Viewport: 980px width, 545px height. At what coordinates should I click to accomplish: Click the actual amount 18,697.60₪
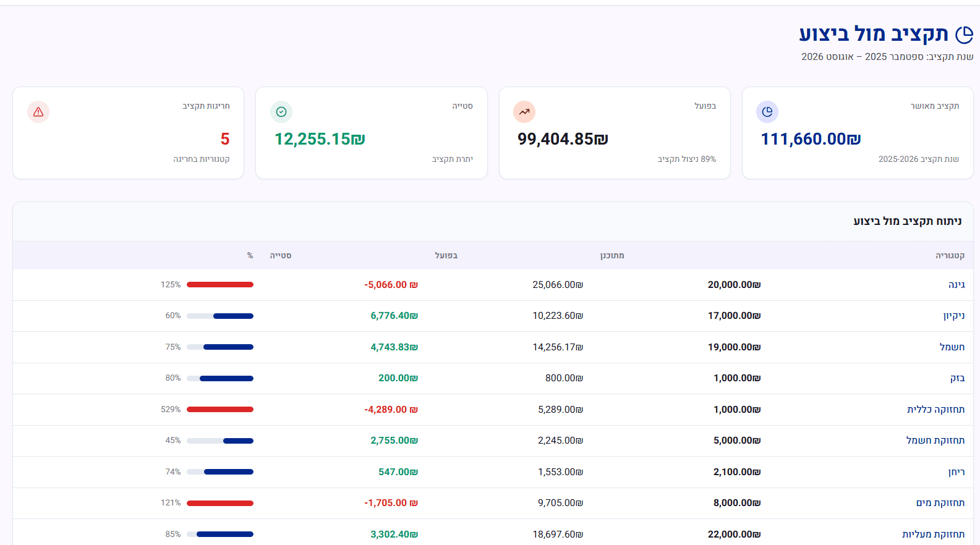[558, 534]
